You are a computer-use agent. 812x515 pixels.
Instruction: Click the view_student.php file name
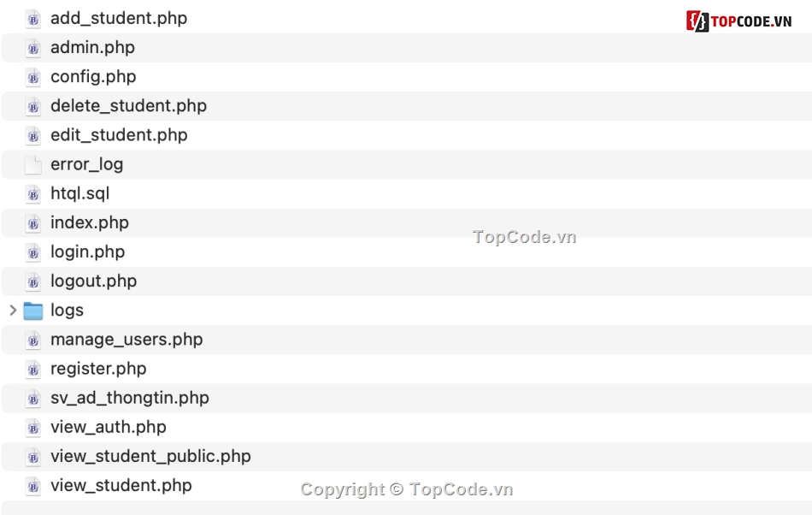coord(121,485)
